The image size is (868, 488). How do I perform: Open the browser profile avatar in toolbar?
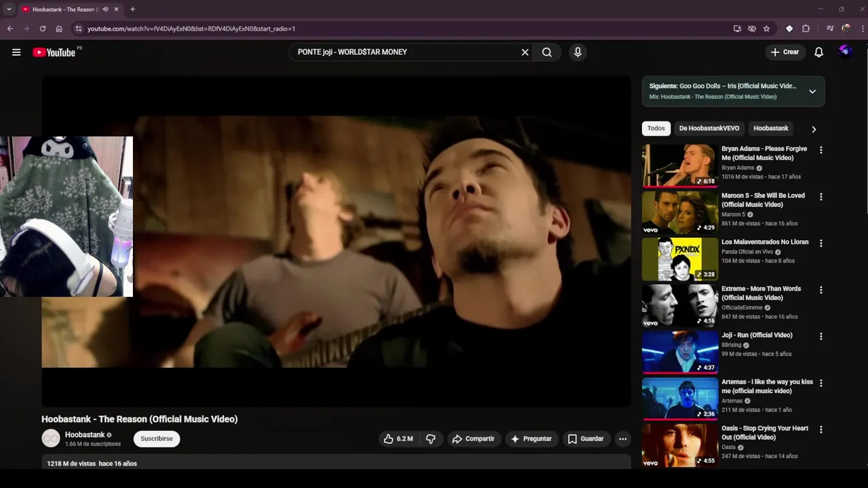[846, 28]
